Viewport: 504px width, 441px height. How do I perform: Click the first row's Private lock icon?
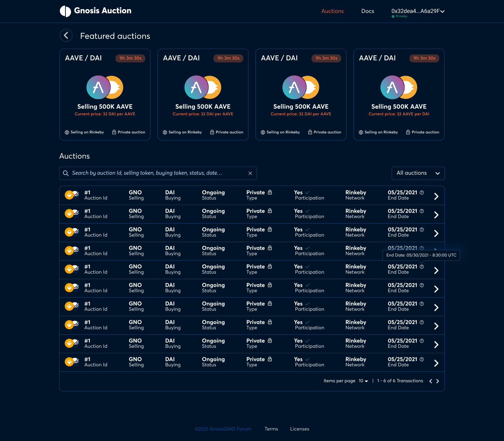coord(270,192)
